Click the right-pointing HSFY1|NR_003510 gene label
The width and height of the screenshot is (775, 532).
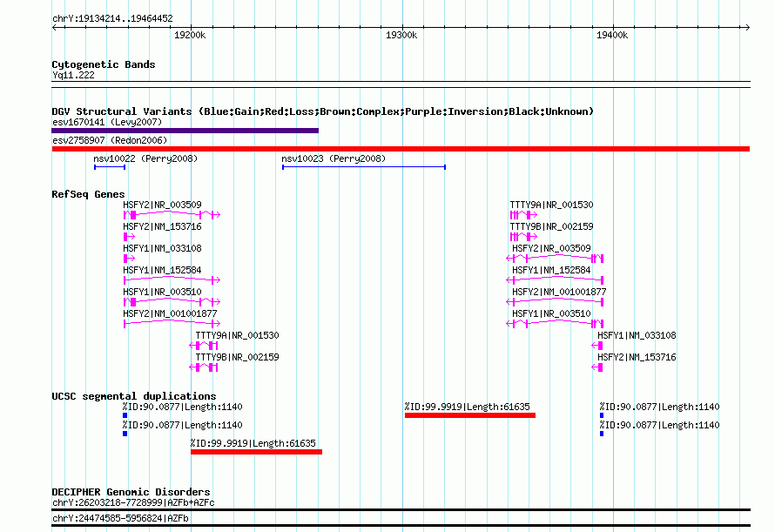(162, 292)
